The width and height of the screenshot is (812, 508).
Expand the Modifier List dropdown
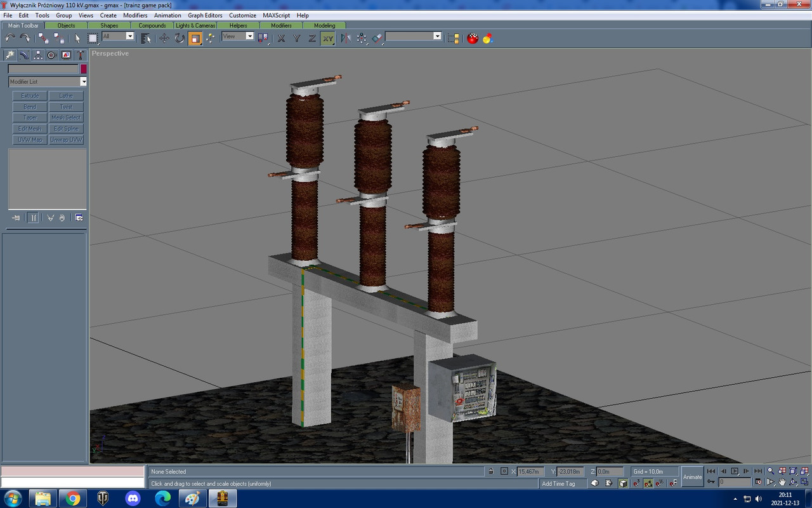83,82
